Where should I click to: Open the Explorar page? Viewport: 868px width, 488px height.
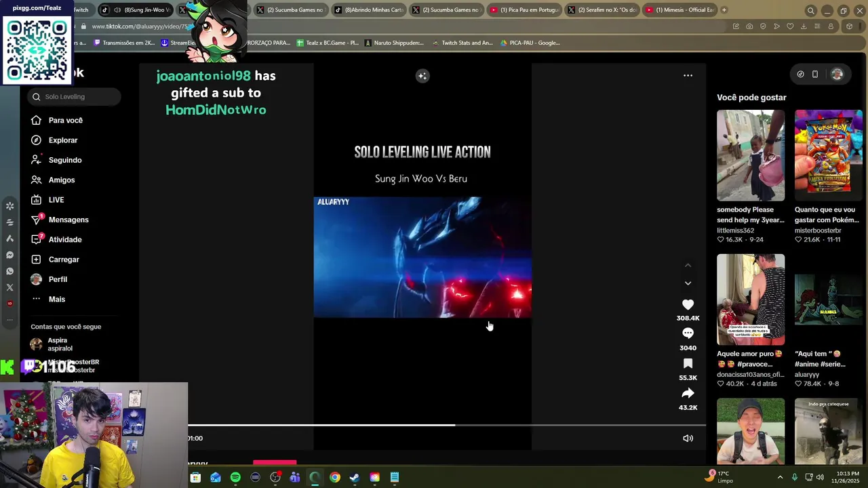pos(54,140)
